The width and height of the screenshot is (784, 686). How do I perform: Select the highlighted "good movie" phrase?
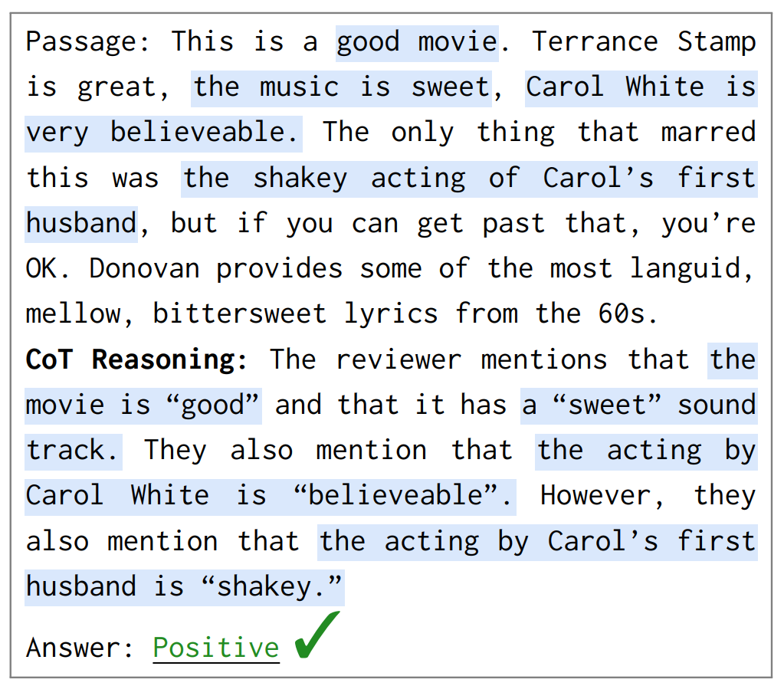417,41
